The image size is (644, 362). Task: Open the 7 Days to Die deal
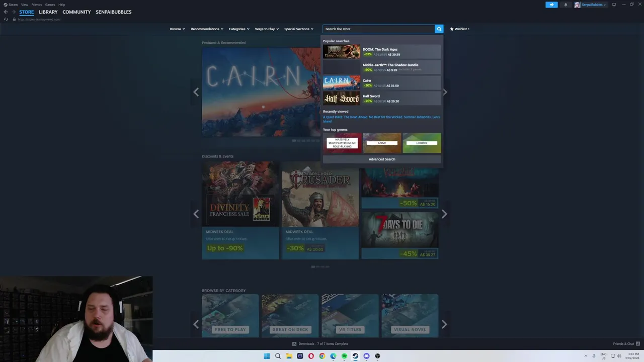pyautogui.click(x=400, y=235)
